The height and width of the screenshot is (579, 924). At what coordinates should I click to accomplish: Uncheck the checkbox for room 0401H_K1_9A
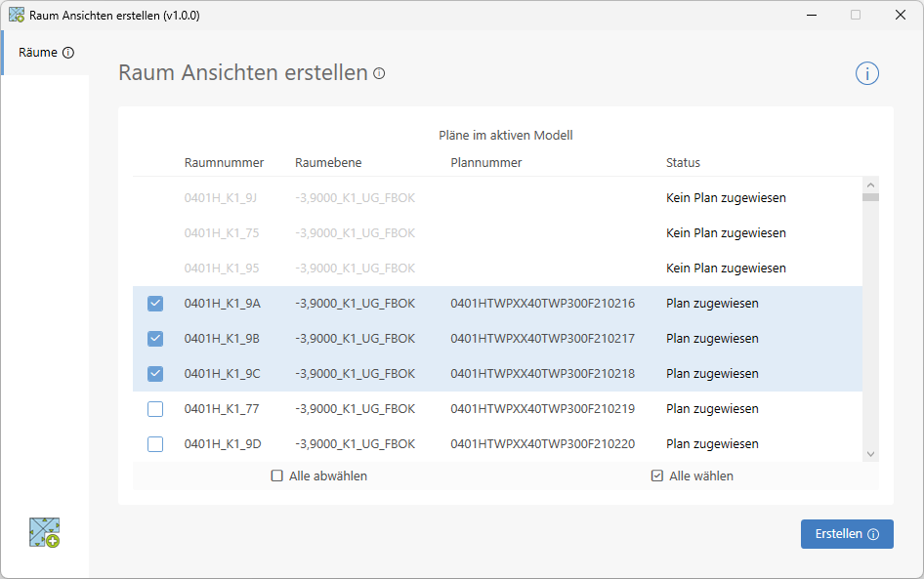pos(155,304)
